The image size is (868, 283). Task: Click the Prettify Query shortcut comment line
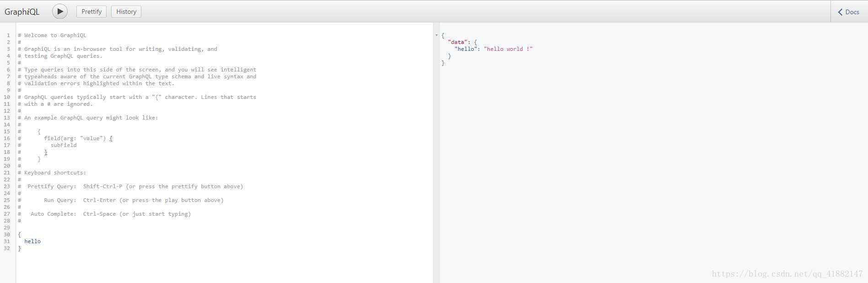(130, 186)
